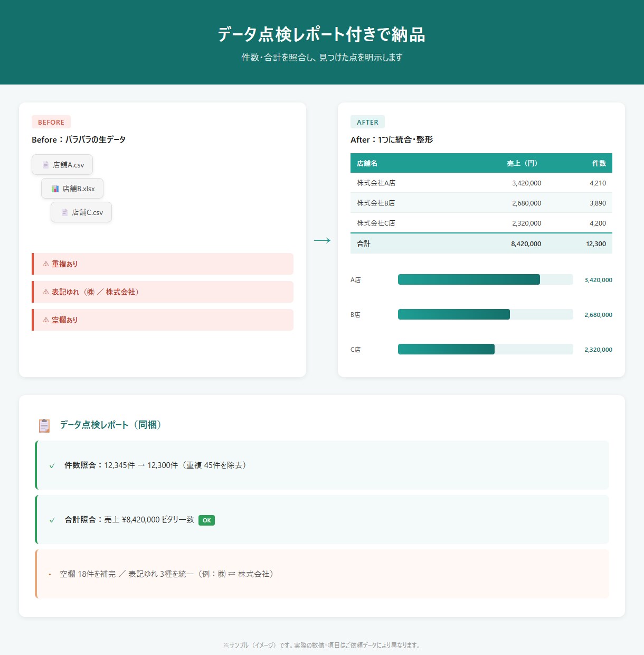This screenshot has height=655, width=644.
Task: Click the 2,680,000 cell in the table
Action: pyautogui.click(x=527, y=203)
